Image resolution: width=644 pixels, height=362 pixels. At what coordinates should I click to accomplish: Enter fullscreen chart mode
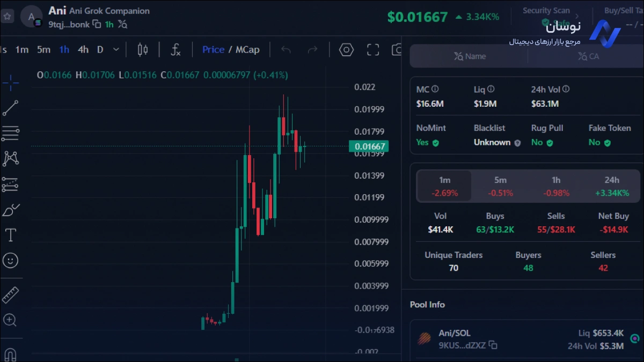(x=373, y=50)
